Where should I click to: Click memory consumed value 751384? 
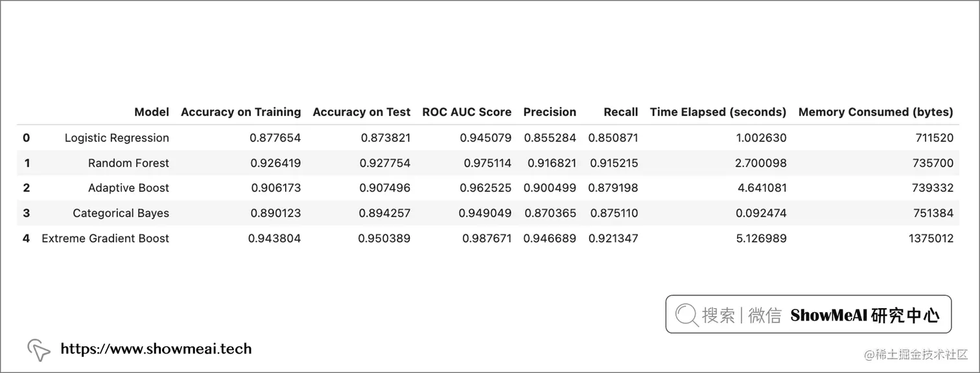point(934,213)
